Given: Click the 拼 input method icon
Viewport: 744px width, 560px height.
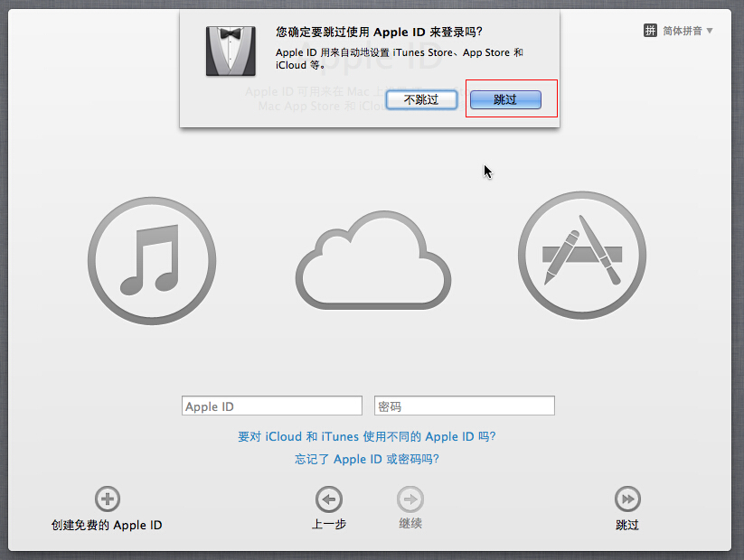Looking at the screenshot, I should (x=650, y=31).
